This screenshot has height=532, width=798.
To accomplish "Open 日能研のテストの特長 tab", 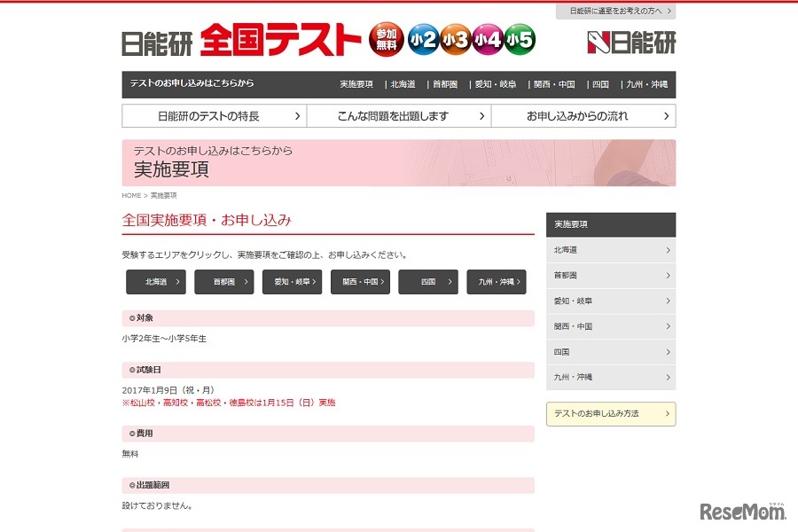I will 215,116.
